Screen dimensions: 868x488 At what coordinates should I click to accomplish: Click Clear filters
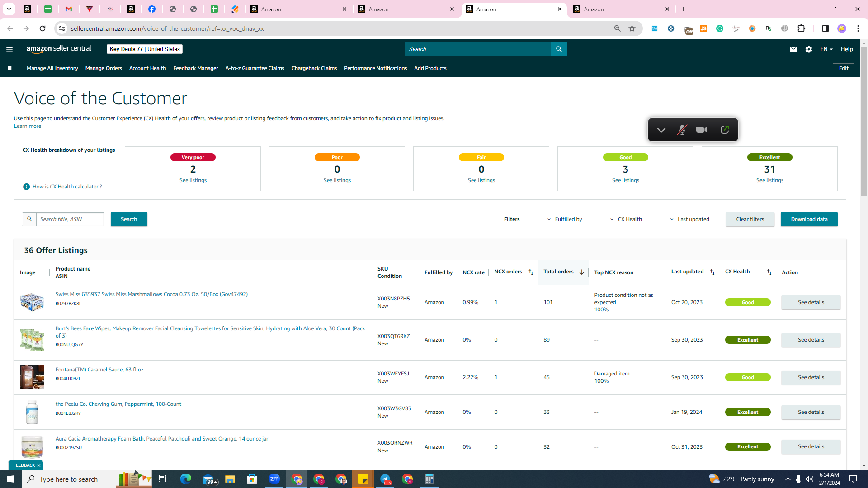(750, 219)
